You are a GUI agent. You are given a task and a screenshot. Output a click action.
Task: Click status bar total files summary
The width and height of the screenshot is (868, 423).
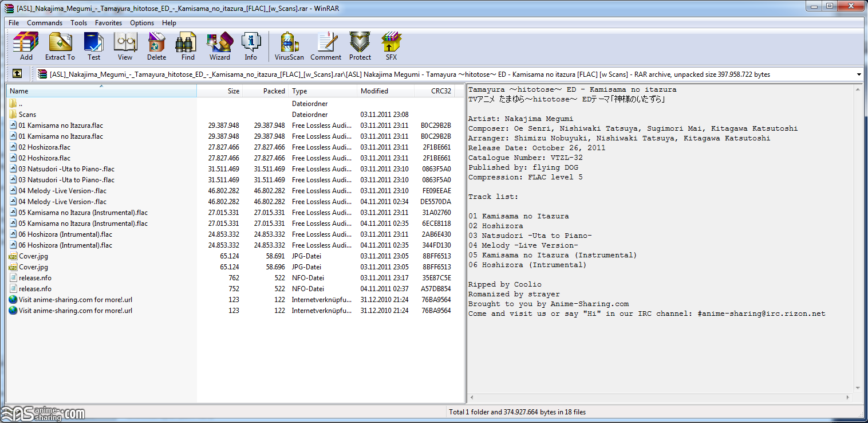(517, 412)
